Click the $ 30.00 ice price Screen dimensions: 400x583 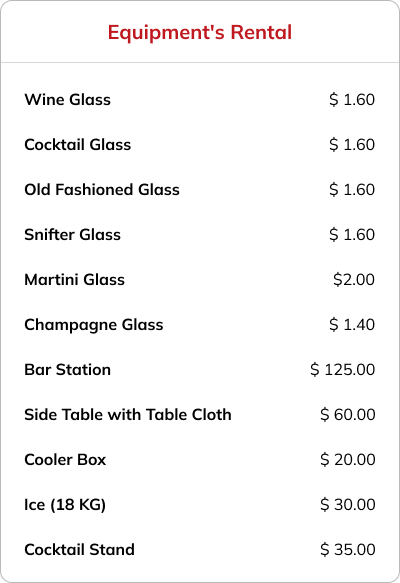(348, 505)
